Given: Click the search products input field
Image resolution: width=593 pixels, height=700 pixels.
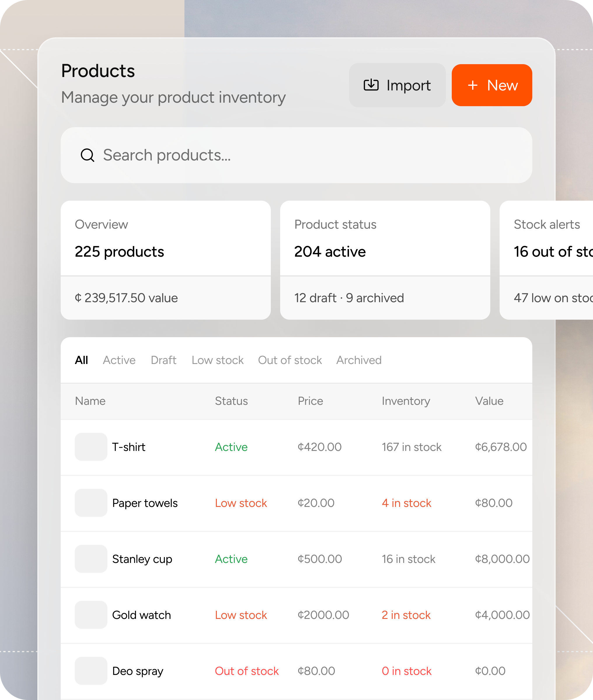Looking at the screenshot, I should pos(296,155).
